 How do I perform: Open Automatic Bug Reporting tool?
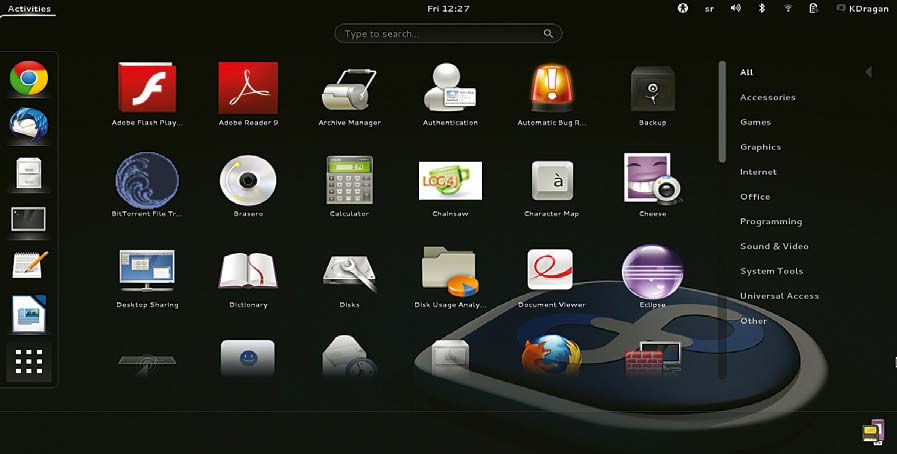(x=551, y=87)
